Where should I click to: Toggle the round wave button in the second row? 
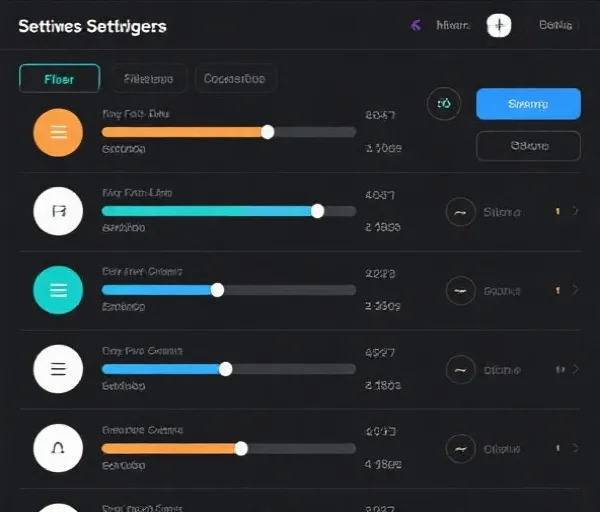[x=460, y=212]
